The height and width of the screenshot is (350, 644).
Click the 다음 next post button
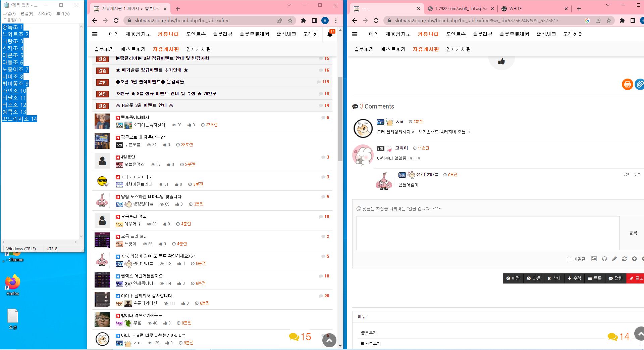(x=533, y=278)
